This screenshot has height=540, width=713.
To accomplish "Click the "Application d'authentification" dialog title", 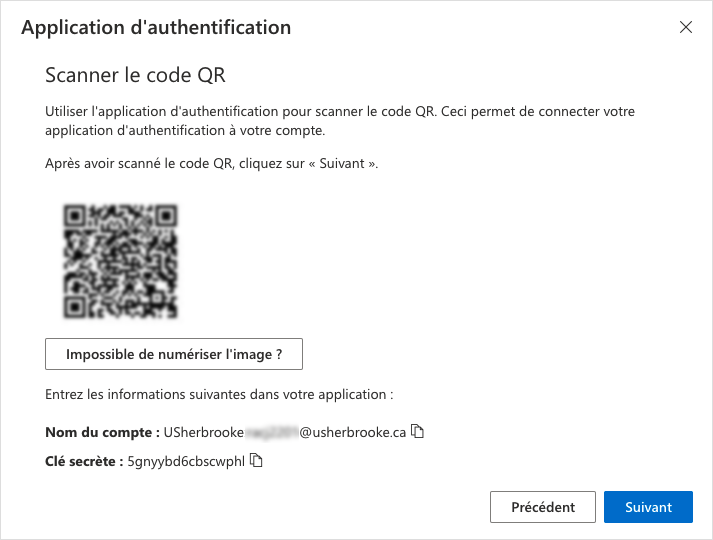I will tap(156, 28).
